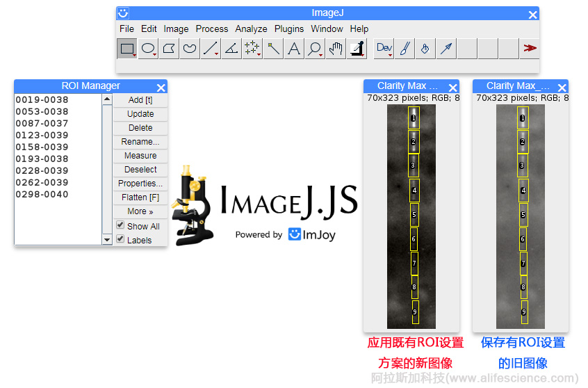
Task: Select the Hand scrolling tool
Action: point(336,49)
